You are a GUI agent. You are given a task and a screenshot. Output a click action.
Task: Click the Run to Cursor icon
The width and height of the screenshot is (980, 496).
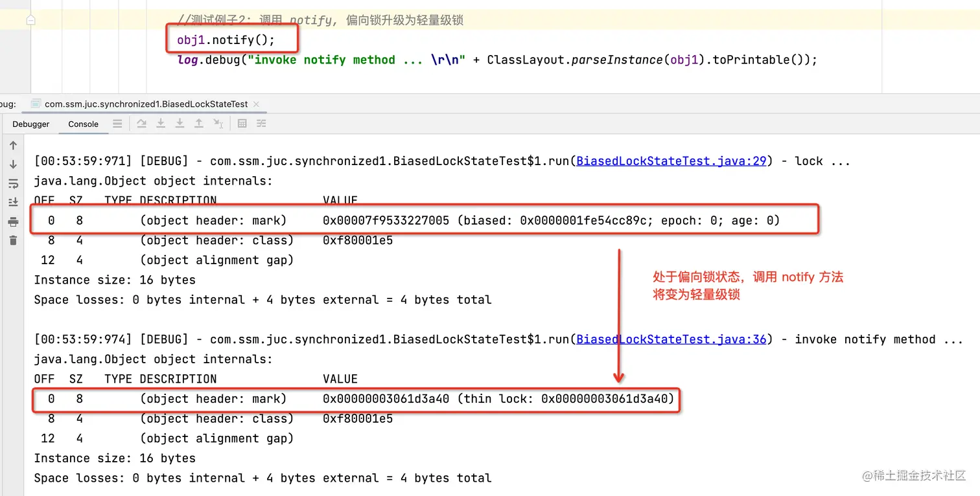coord(218,124)
